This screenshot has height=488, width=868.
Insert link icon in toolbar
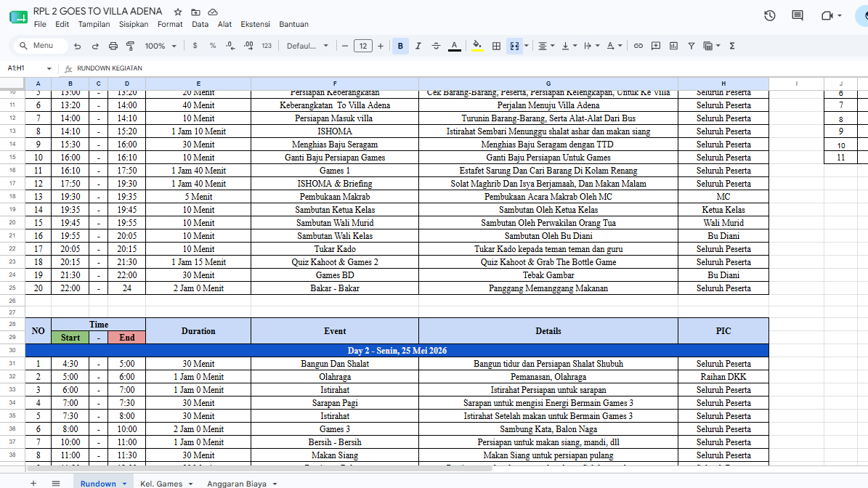click(x=638, y=46)
